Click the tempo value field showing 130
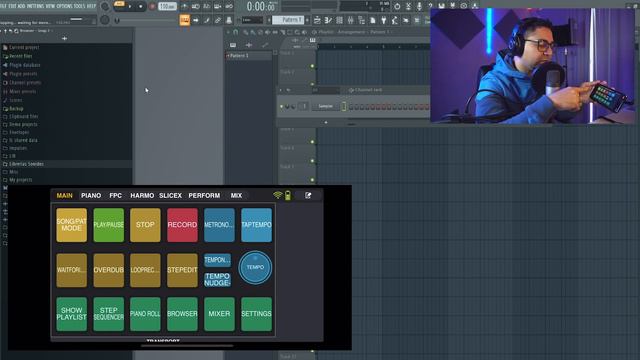 (x=167, y=6)
